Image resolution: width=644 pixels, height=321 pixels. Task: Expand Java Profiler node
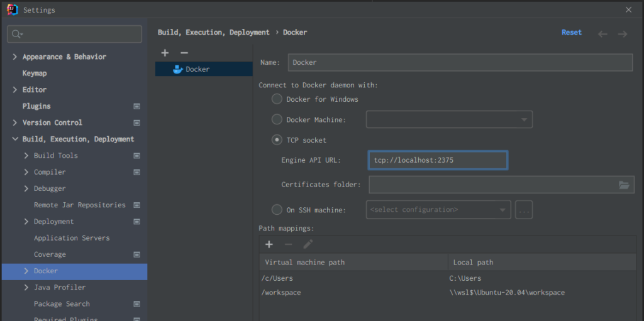[26, 287]
